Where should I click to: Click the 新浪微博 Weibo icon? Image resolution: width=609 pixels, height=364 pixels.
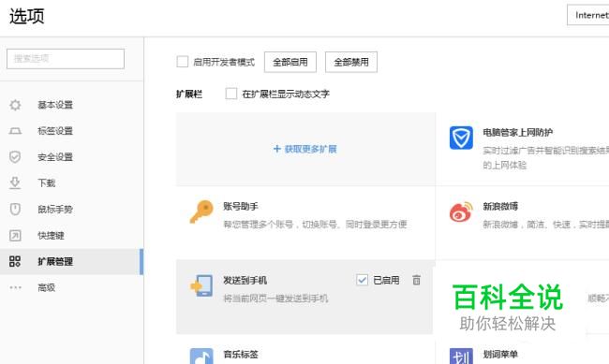tap(461, 211)
